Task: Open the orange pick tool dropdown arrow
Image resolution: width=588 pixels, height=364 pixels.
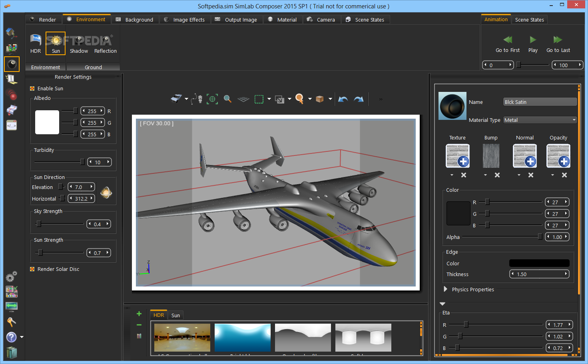Action: pos(310,99)
